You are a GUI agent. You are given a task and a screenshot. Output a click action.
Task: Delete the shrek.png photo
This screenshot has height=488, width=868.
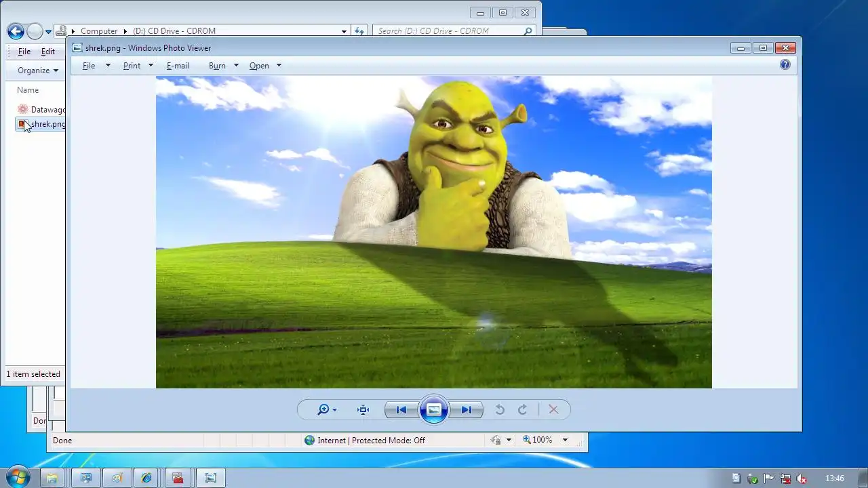pos(553,409)
